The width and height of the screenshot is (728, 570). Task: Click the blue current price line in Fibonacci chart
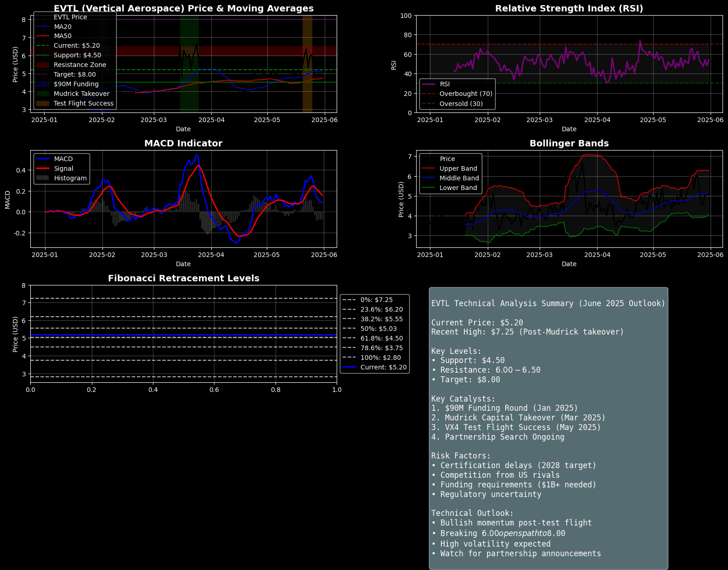(183, 335)
